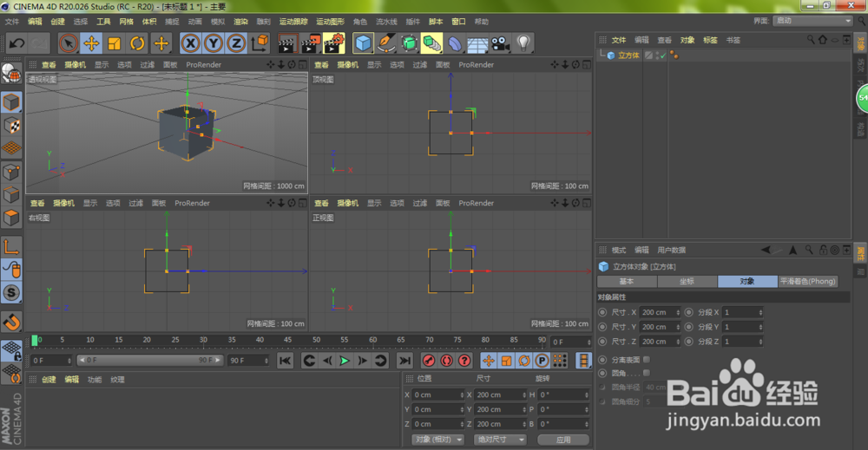
Task: Open 界面 layout dropdown showing 启动
Action: tap(813, 21)
